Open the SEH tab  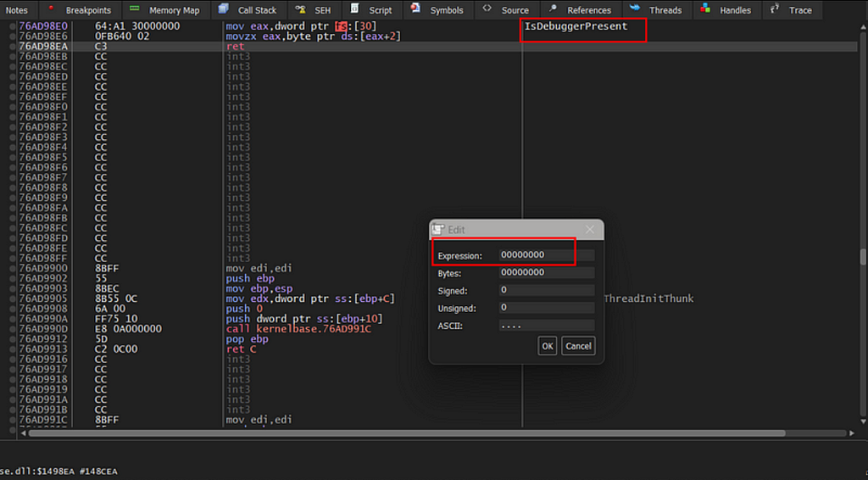314,10
